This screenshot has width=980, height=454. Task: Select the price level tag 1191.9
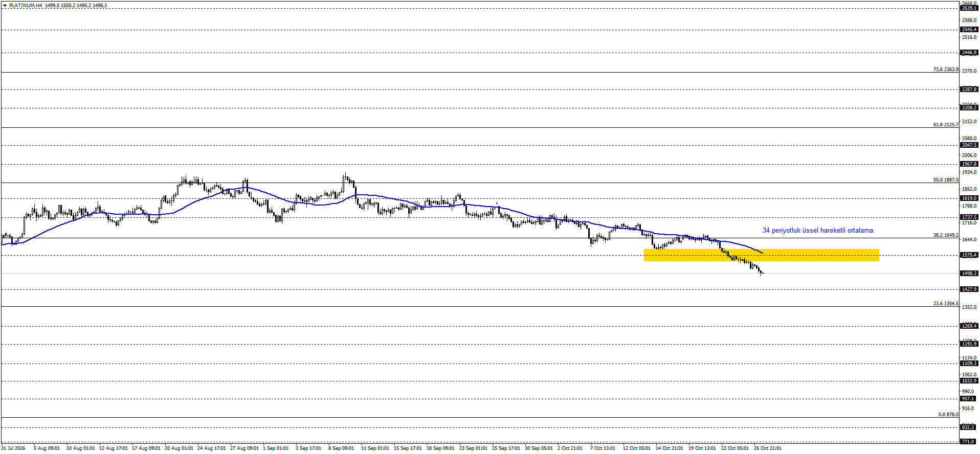(x=969, y=344)
